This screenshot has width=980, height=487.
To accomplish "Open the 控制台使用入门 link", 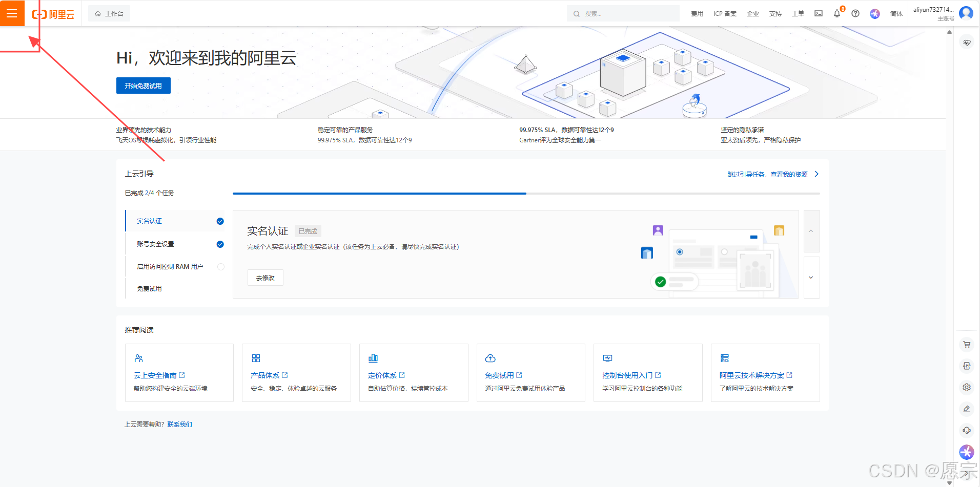I will click(628, 375).
